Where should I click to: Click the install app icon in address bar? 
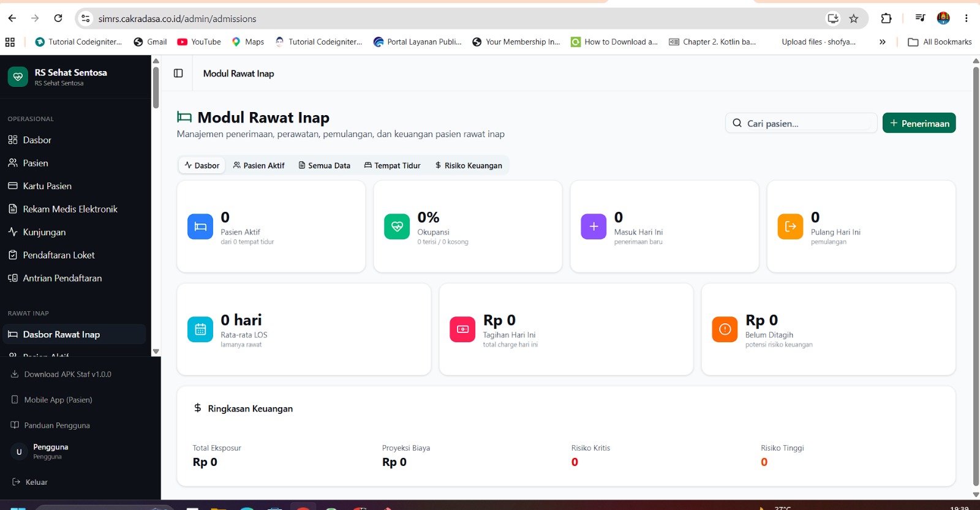pos(833,18)
